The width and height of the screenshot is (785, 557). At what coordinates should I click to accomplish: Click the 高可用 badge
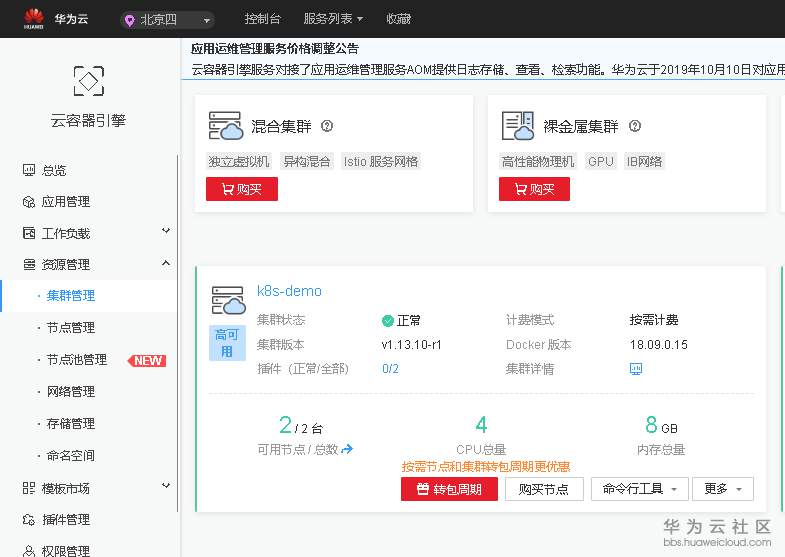(x=227, y=343)
